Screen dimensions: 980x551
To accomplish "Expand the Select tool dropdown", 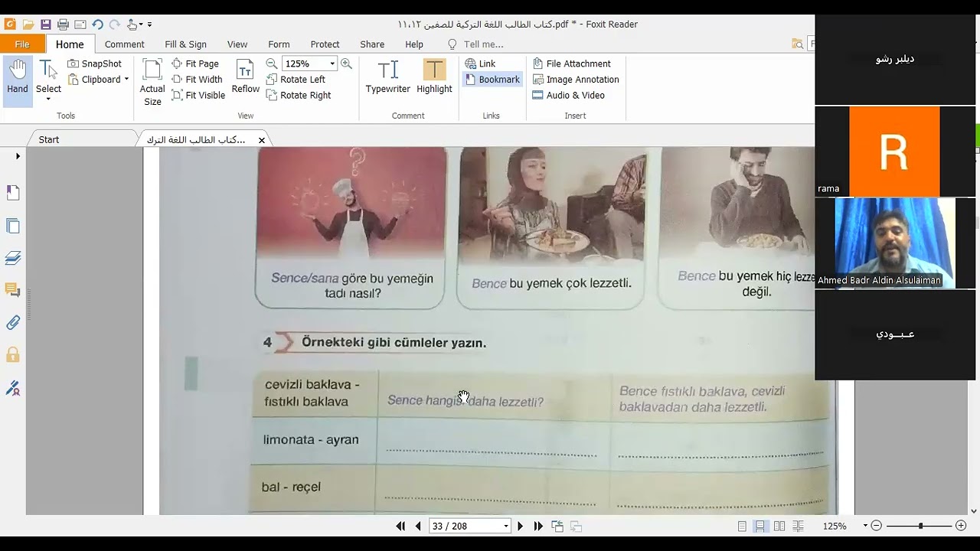I will click(x=48, y=99).
